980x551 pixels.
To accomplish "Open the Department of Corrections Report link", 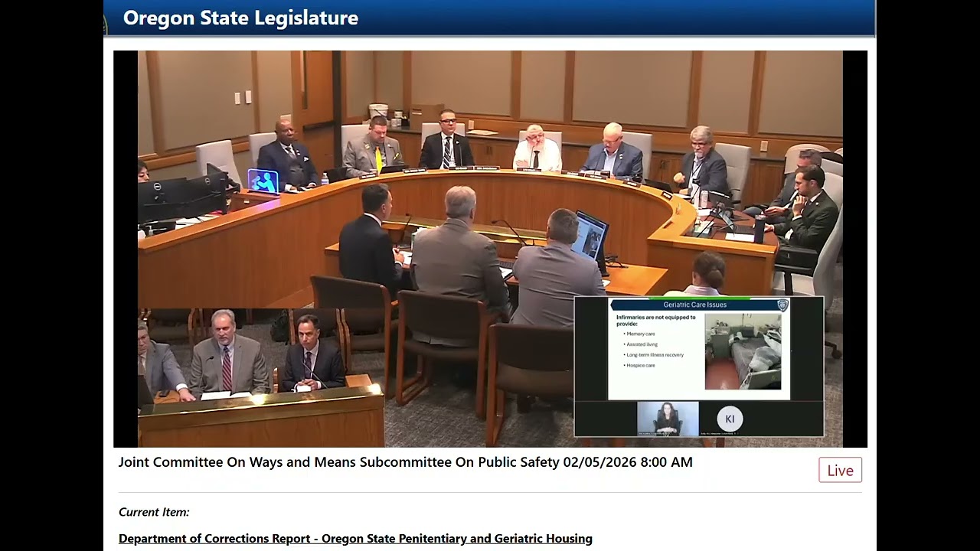I will click(355, 539).
